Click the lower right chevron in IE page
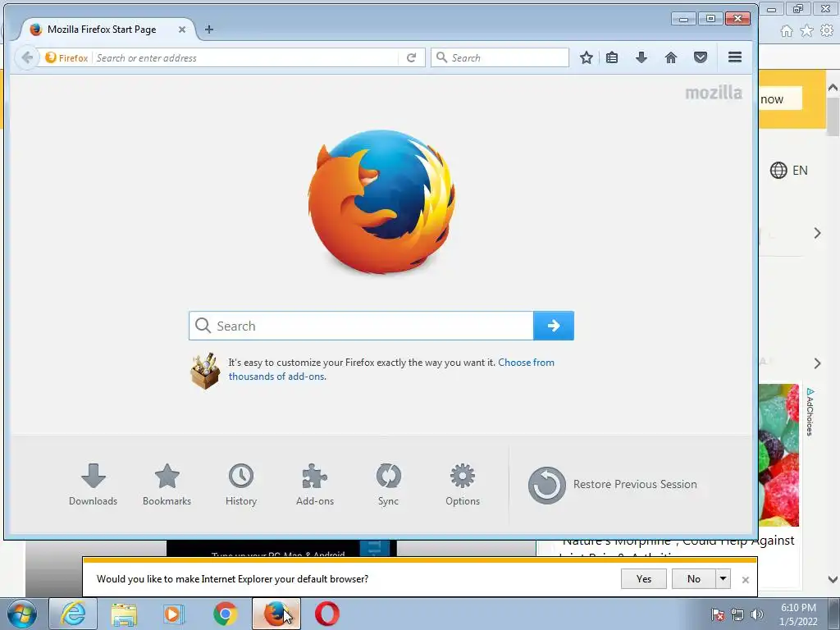 coord(818,363)
